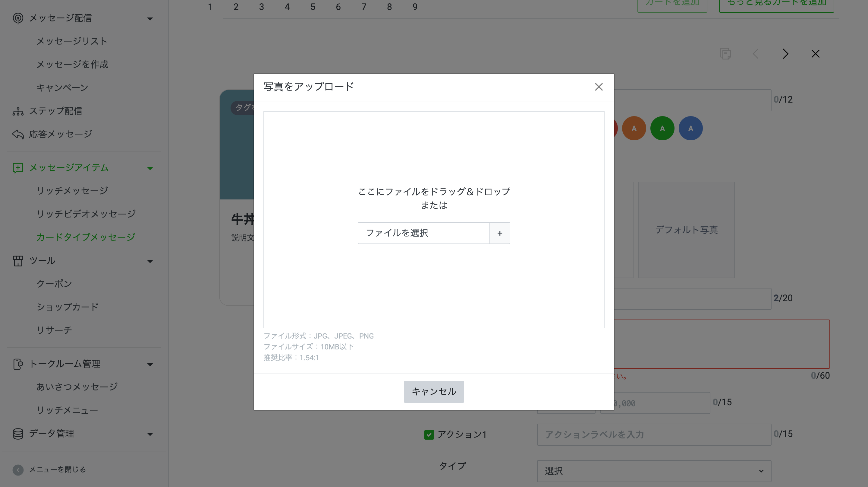Viewport: 868px width, 487px height.
Task: Click the ステップ配信 tree icon
Action: tap(18, 111)
